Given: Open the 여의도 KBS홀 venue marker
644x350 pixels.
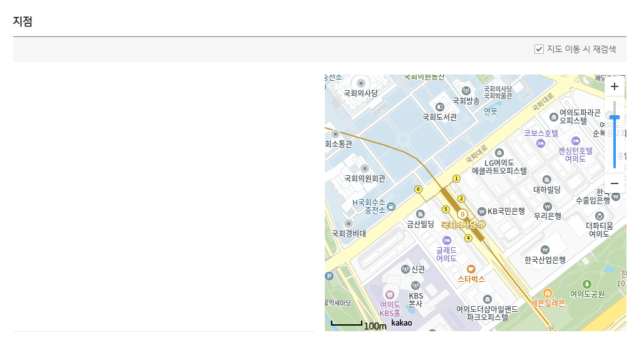Looking at the screenshot, I should [389, 294].
